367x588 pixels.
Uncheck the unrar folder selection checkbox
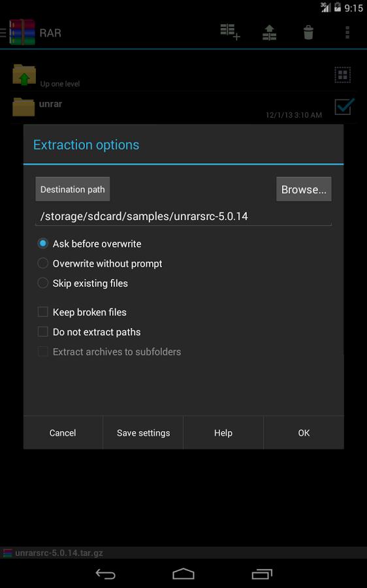point(344,107)
